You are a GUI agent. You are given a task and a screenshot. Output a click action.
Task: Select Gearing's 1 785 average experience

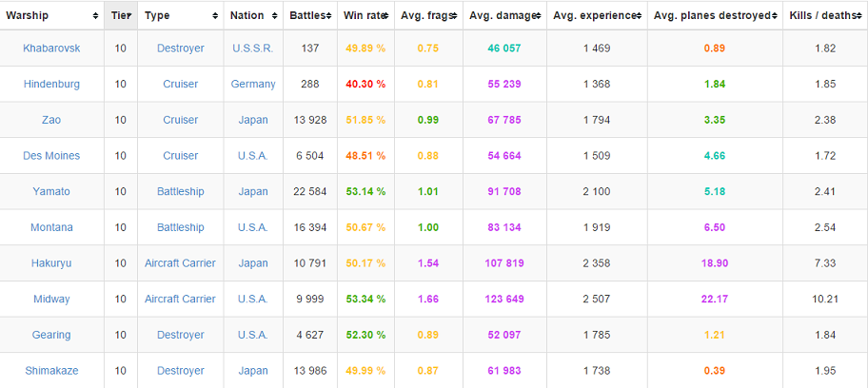click(x=597, y=335)
